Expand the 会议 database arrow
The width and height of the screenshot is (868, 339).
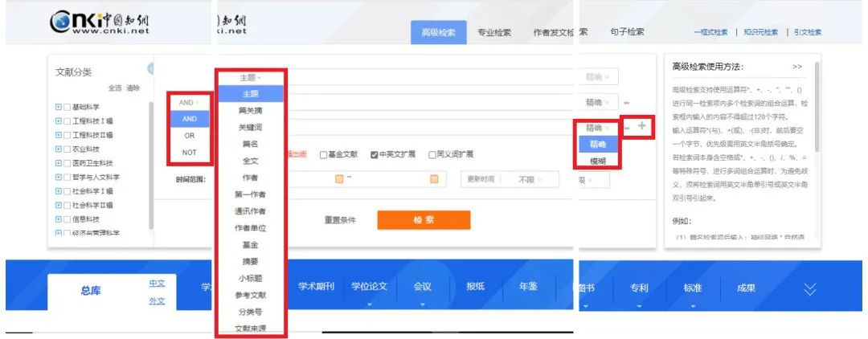(x=423, y=304)
